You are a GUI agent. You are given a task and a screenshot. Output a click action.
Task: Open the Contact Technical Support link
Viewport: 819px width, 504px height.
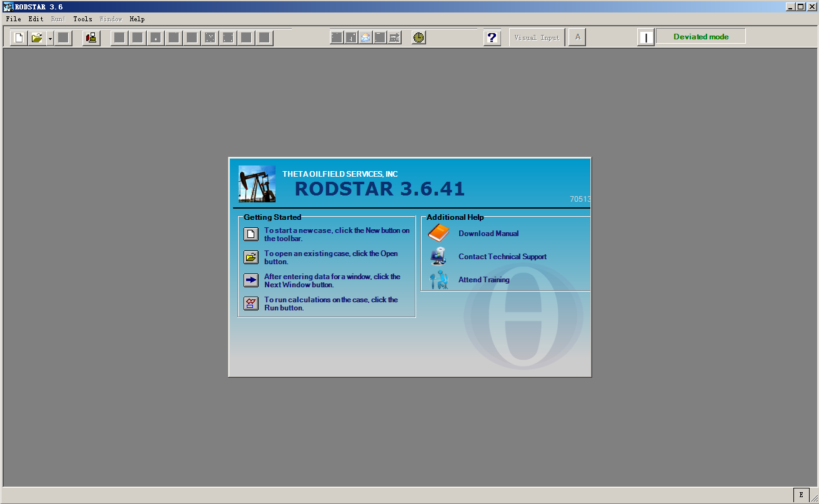tap(502, 257)
